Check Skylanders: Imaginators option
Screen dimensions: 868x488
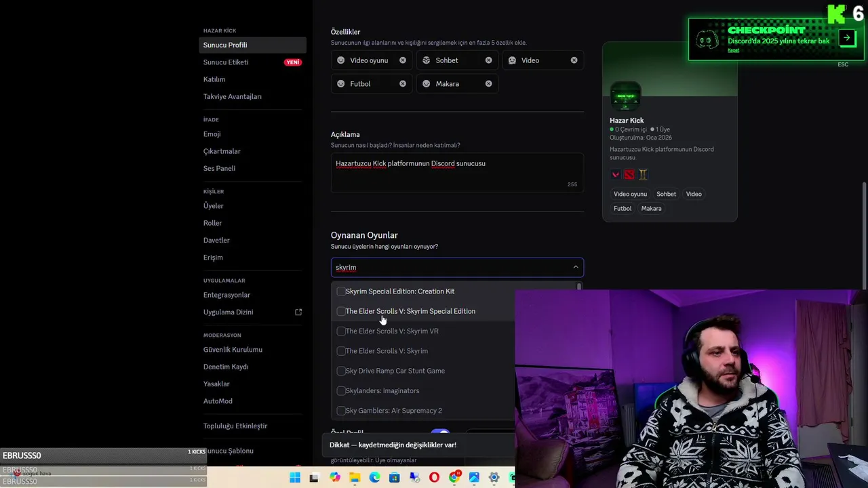click(341, 390)
